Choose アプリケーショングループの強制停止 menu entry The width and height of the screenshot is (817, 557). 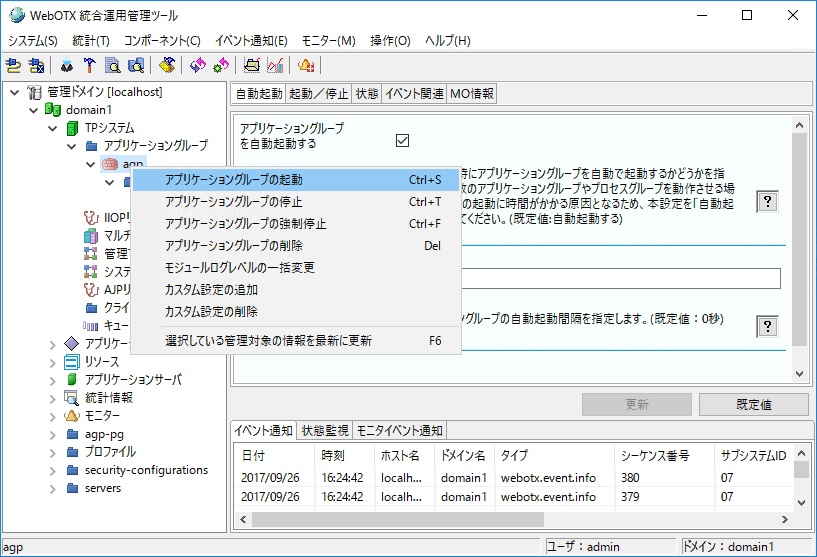pyautogui.click(x=296, y=224)
